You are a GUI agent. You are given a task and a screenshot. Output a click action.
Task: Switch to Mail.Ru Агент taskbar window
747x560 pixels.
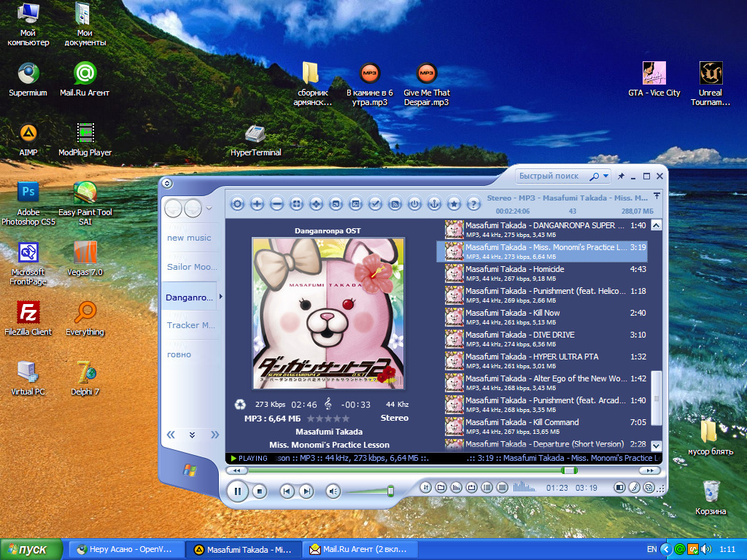tap(360, 550)
